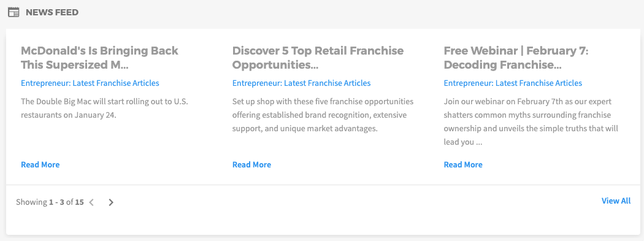Read More on the Free Webinar article
This screenshot has height=241, width=644.
463,164
